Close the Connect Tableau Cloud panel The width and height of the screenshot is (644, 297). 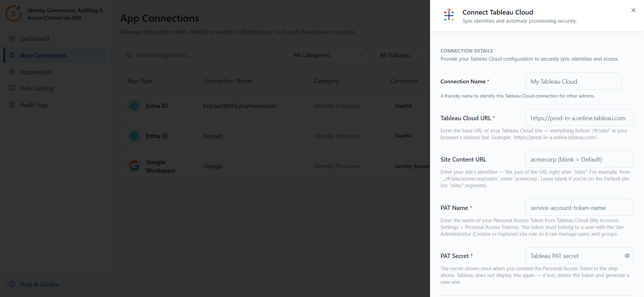(634, 10)
